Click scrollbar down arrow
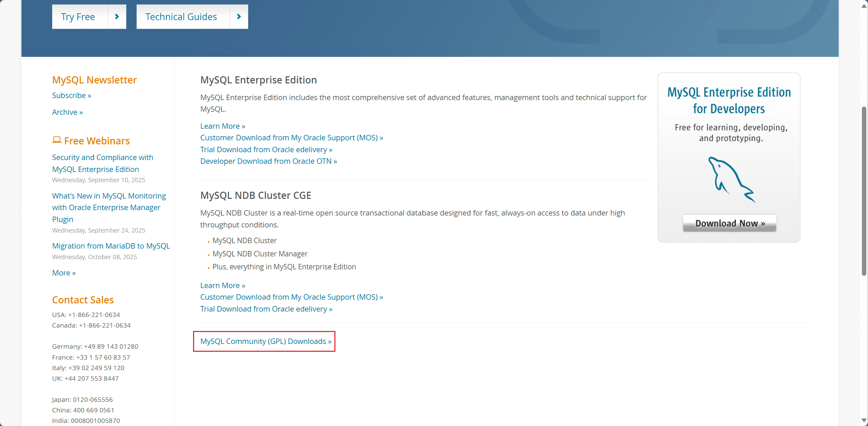Image resolution: width=868 pixels, height=426 pixels. 864,421
